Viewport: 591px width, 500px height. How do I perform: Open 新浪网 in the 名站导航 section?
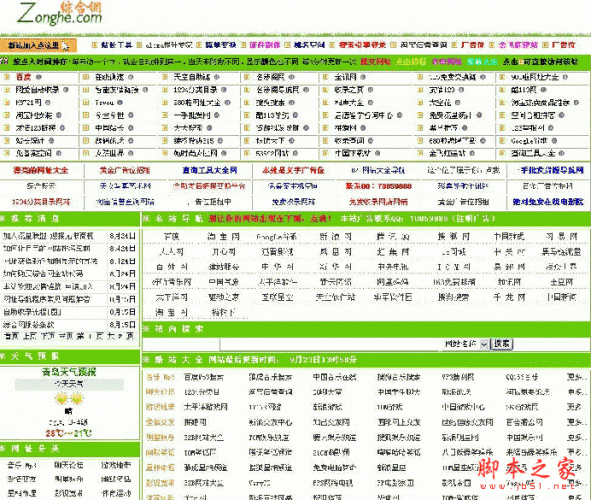335,237
